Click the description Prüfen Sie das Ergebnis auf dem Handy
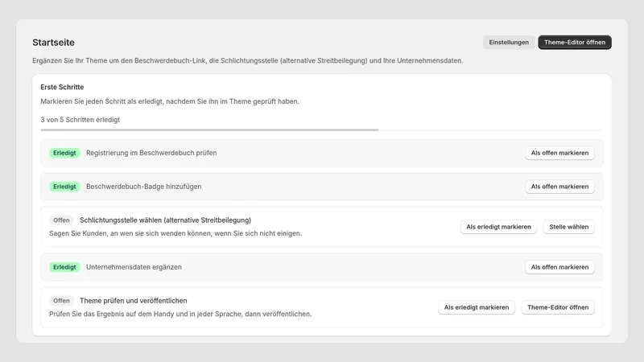Image resolution: width=644 pixels, height=362 pixels. pyautogui.click(x=180, y=314)
